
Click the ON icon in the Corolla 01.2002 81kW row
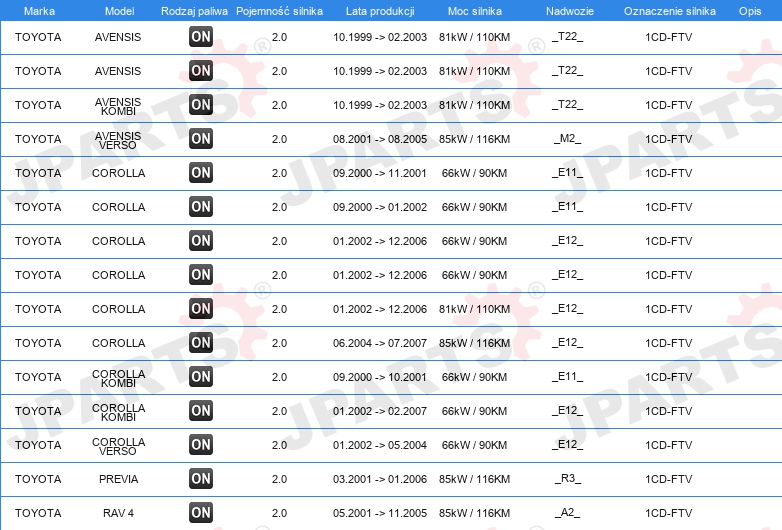pos(201,309)
